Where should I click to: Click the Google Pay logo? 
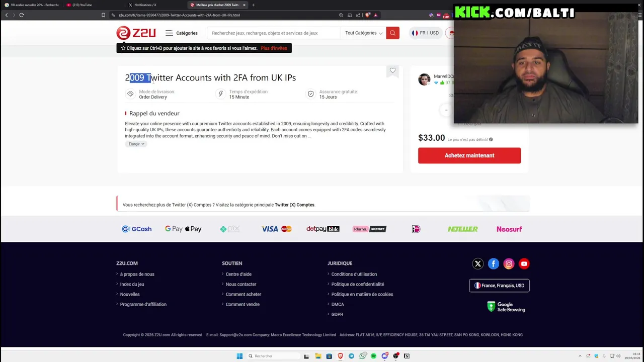pos(174,229)
